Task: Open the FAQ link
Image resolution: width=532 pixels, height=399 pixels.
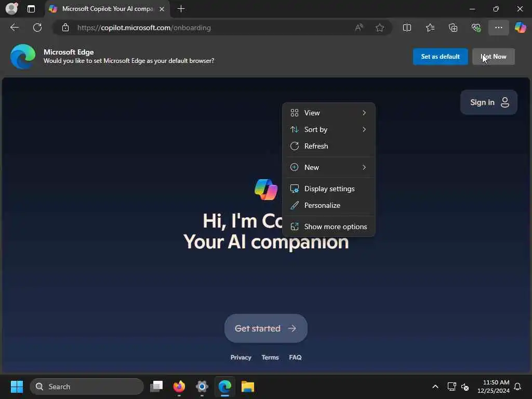Action: (x=295, y=357)
